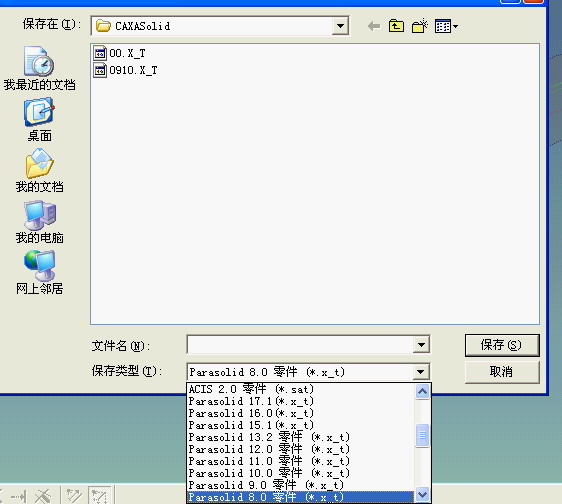The height and width of the screenshot is (504, 562).
Task: Go to Desktop (桌面) location
Action: [39, 120]
